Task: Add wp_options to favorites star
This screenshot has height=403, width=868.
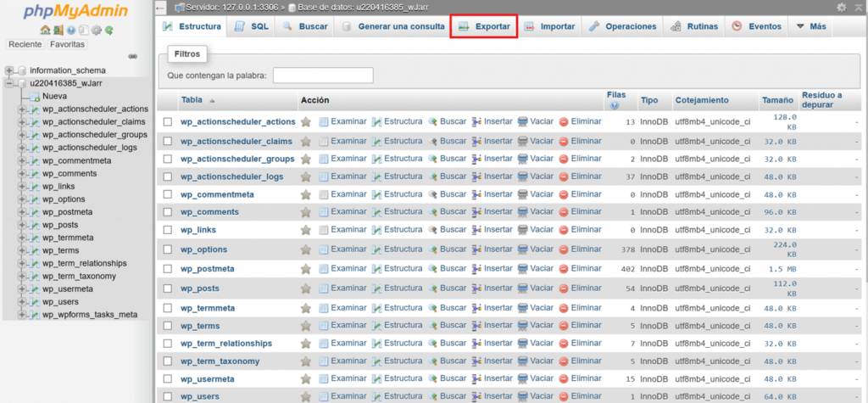Action: point(305,249)
